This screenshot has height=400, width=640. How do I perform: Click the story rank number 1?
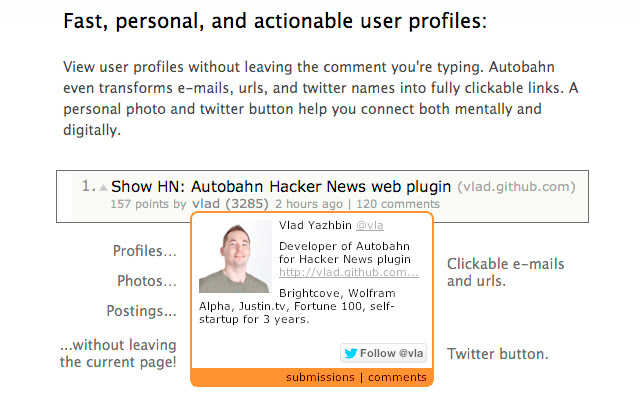click(88, 186)
